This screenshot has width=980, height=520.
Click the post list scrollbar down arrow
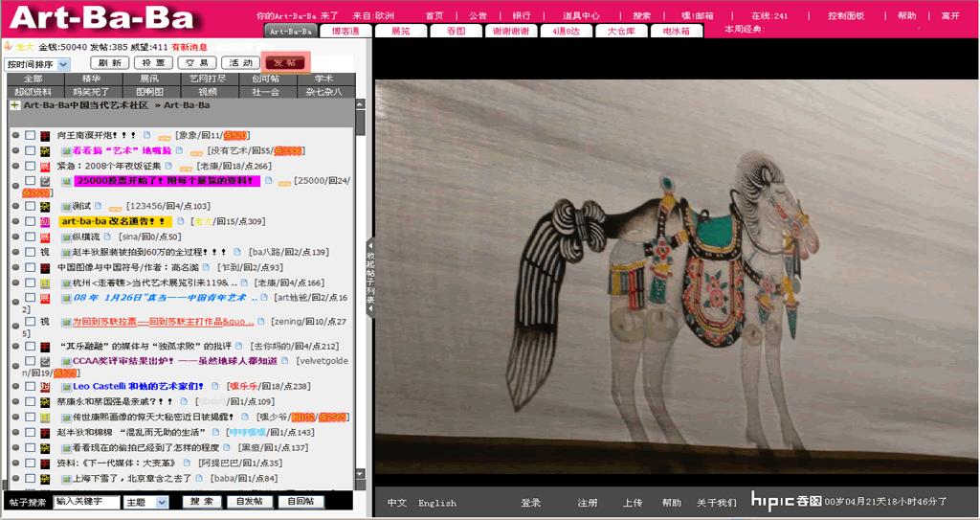pyautogui.click(x=360, y=474)
